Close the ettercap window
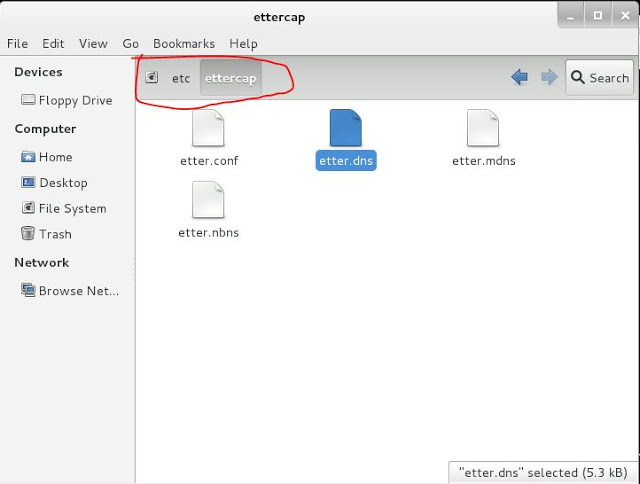 click(625, 16)
